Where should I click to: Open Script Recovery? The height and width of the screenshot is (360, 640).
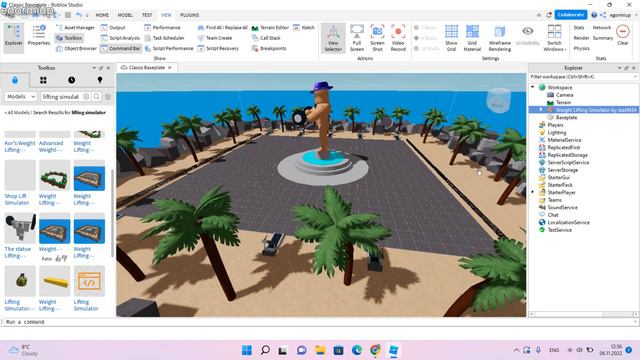coord(218,48)
